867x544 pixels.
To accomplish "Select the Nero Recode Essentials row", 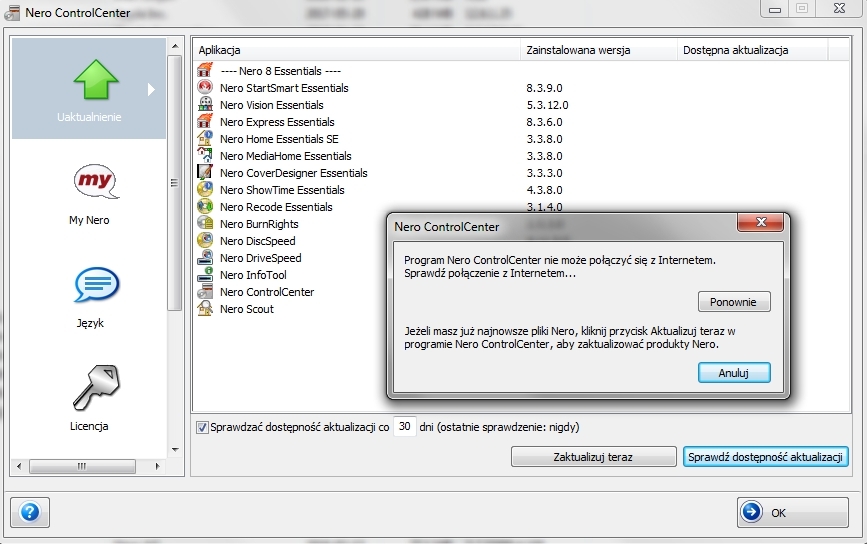I will [522, 207].
